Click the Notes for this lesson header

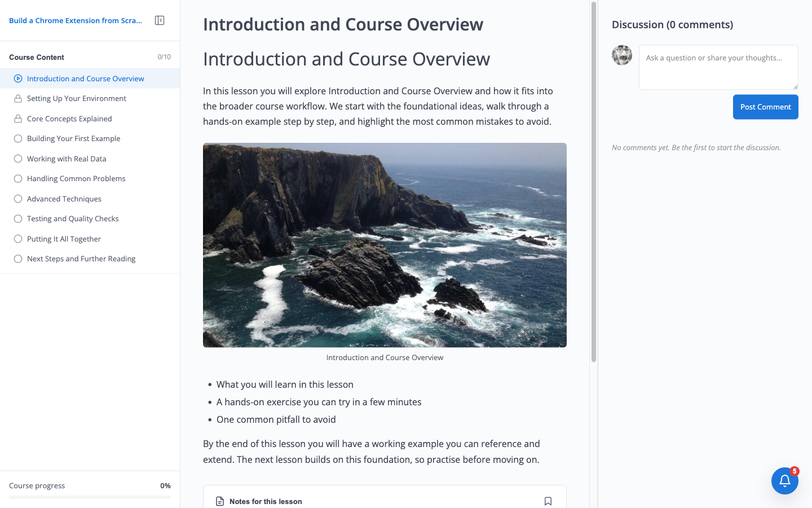(266, 501)
